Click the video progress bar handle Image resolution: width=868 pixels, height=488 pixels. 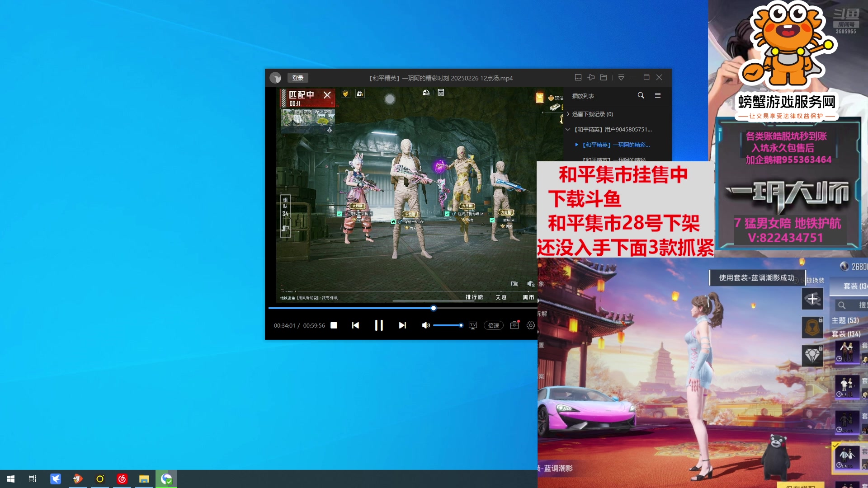tap(434, 308)
